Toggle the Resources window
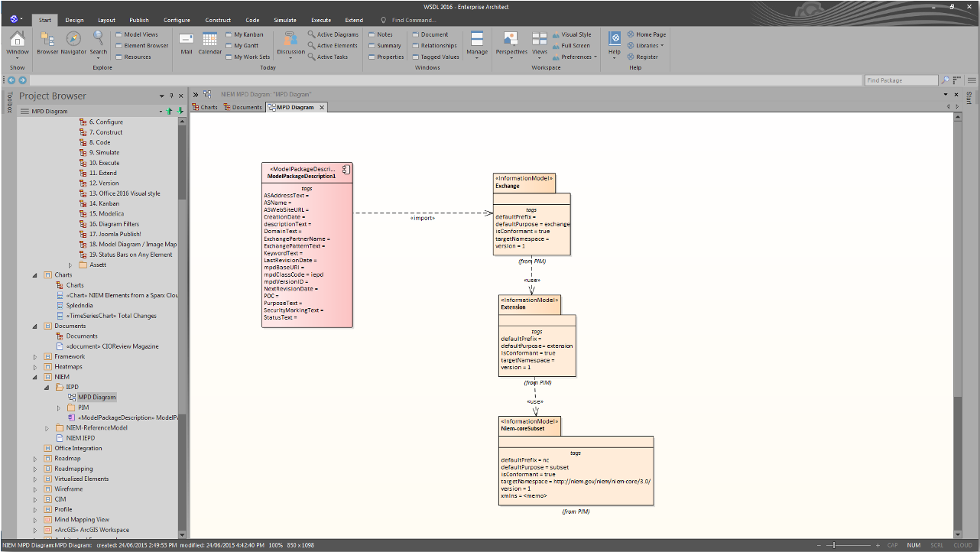This screenshot has height=552, width=980. click(134, 57)
